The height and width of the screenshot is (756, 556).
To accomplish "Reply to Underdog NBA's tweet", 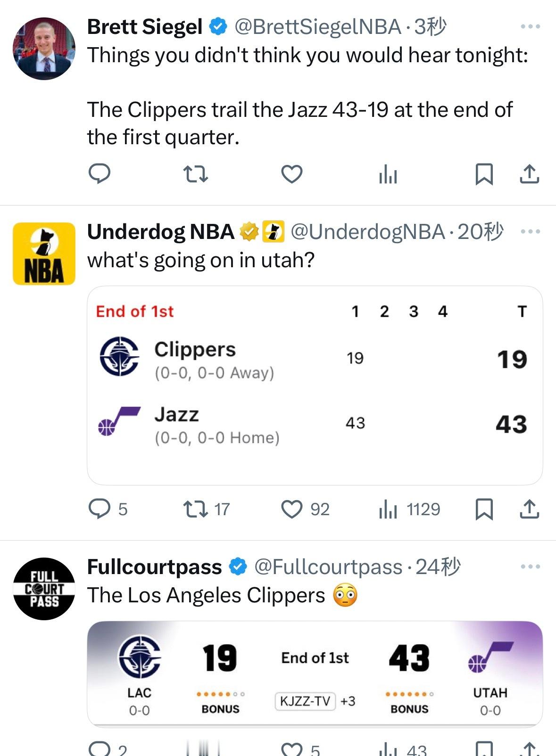I will [100, 509].
